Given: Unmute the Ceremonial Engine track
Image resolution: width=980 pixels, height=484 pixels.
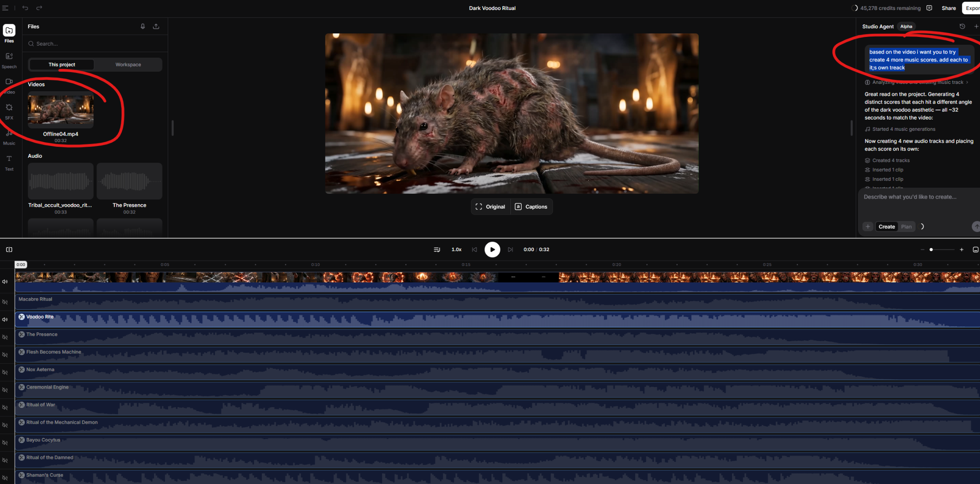Looking at the screenshot, I should [5, 390].
